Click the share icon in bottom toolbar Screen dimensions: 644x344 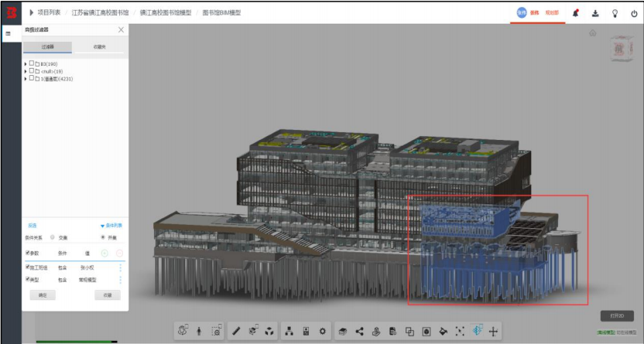point(359,332)
